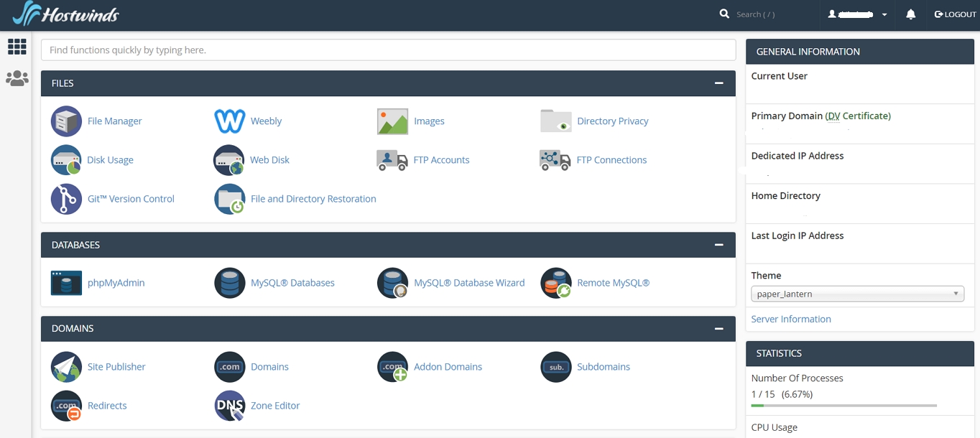The height and width of the screenshot is (438, 980).
Task: Click the Number Of Processes usage bar
Action: point(843,406)
